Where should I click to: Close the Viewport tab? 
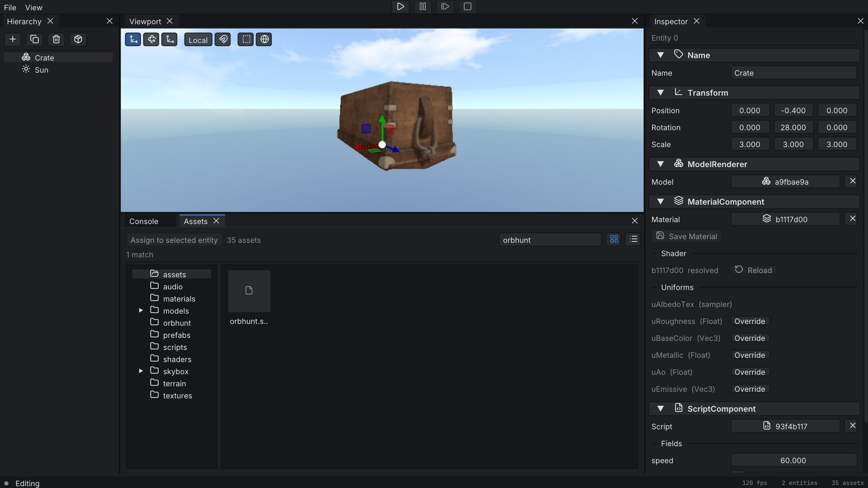click(170, 21)
